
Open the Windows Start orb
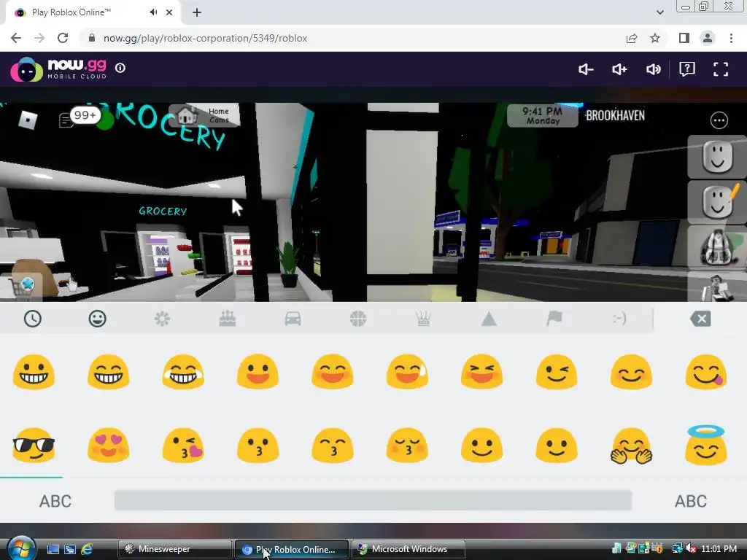point(20,548)
